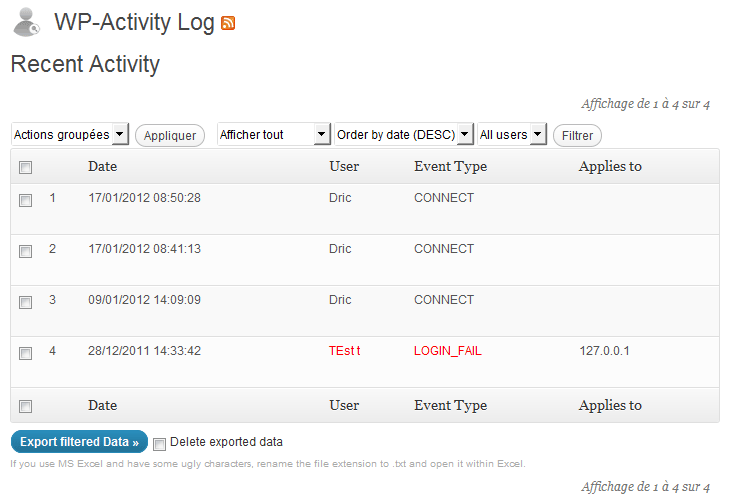The height and width of the screenshot is (500, 730).
Task: Tick the select-all checkbox in the footer
Action: (x=26, y=407)
